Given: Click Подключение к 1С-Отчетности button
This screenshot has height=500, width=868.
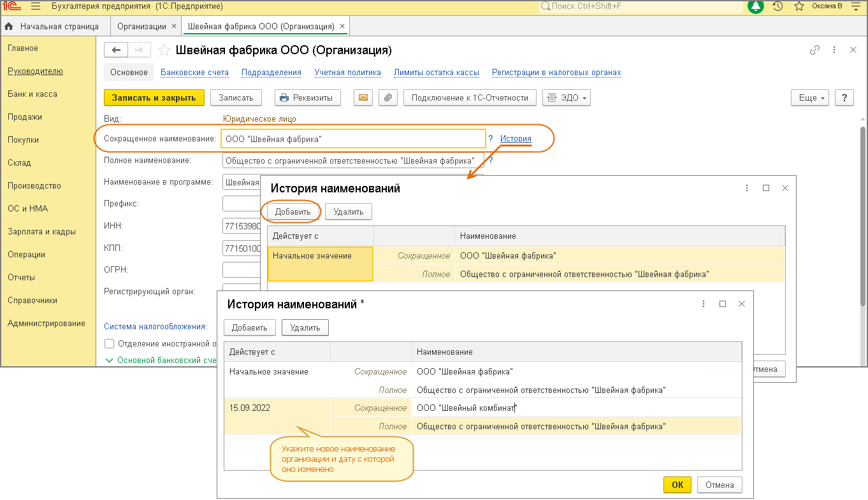Looking at the screenshot, I should [470, 97].
